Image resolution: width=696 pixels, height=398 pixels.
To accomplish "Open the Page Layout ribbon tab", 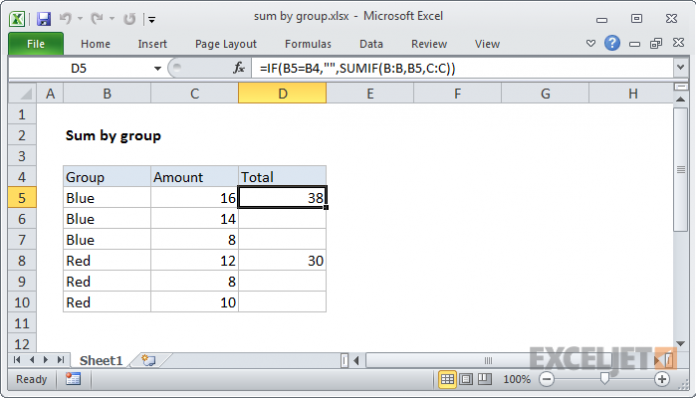I will tap(225, 44).
